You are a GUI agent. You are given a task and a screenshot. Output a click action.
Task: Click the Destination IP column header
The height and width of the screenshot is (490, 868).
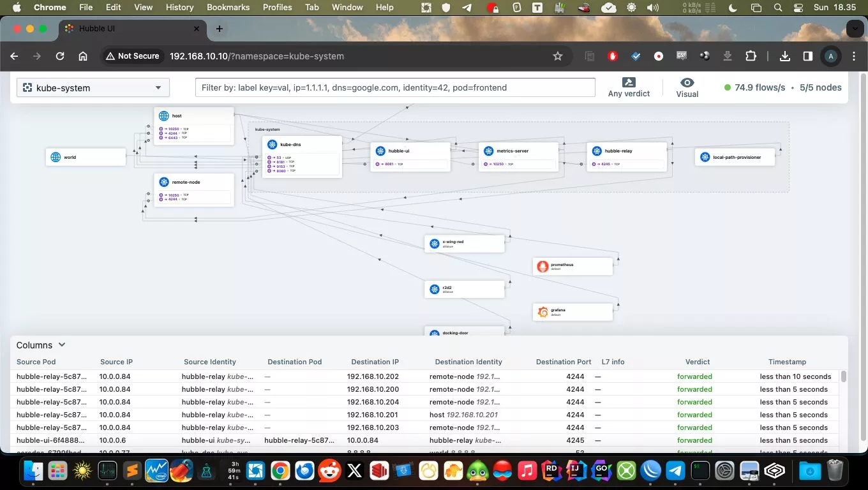tap(375, 362)
